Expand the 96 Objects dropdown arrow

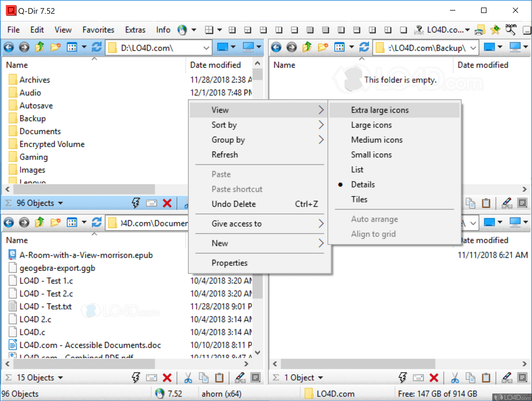pos(61,203)
